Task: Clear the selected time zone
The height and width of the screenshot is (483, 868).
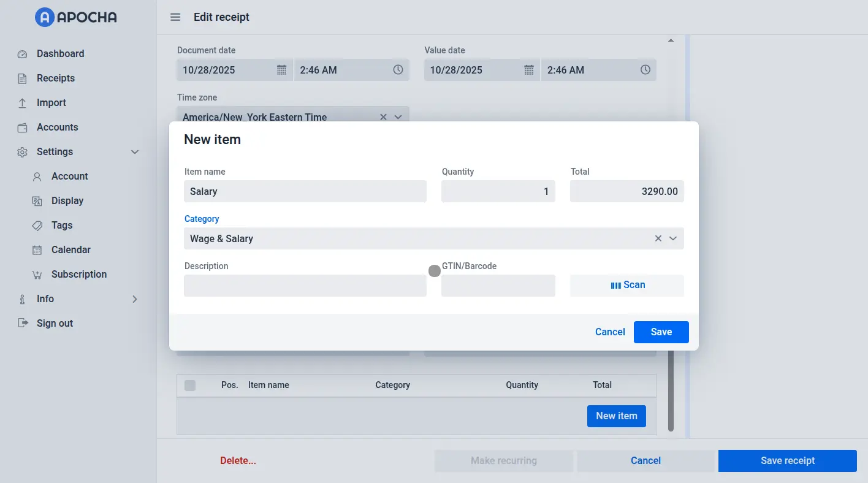Action: (x=383, y=116)
